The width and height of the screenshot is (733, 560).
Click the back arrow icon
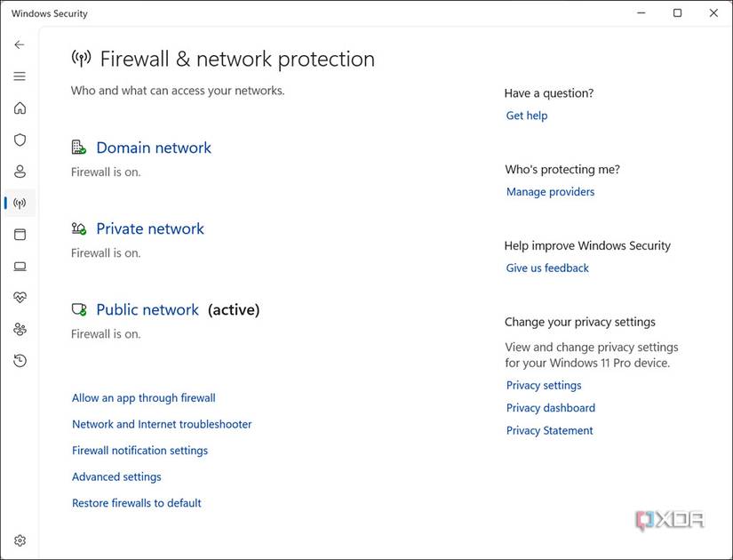(x=20, y=44)
